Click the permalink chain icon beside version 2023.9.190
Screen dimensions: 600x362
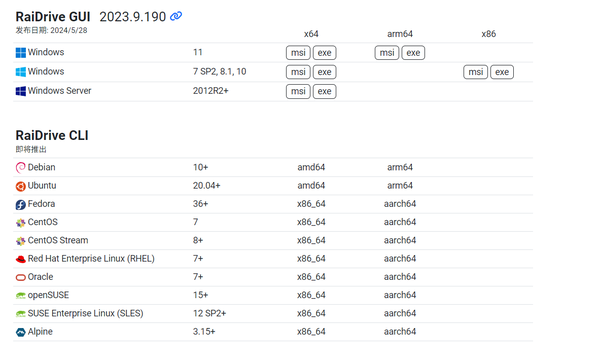pos(176,16)
